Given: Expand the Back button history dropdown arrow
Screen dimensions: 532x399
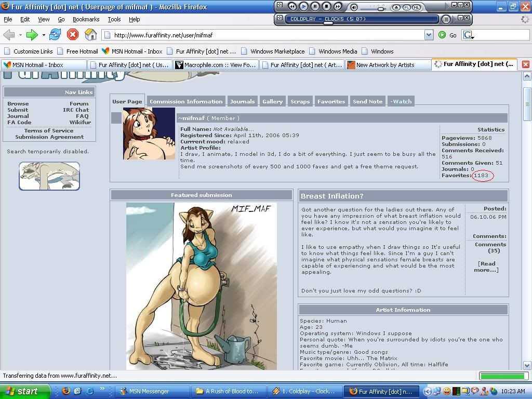Looking at the screenshot, I should pyautogui.click(x=20, y=35).
